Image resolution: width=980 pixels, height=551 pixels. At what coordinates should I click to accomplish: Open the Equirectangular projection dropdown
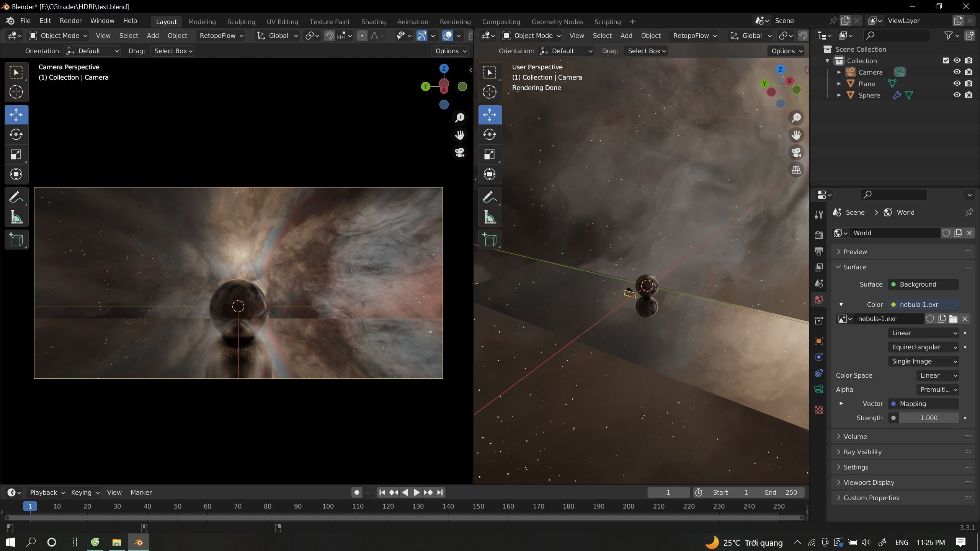pos(923,347)
